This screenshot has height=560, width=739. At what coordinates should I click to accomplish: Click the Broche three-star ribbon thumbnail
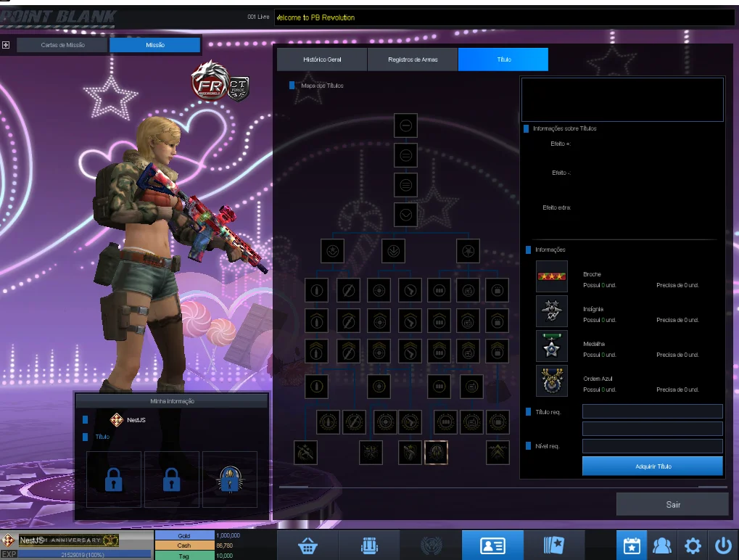tap(552, 276)
